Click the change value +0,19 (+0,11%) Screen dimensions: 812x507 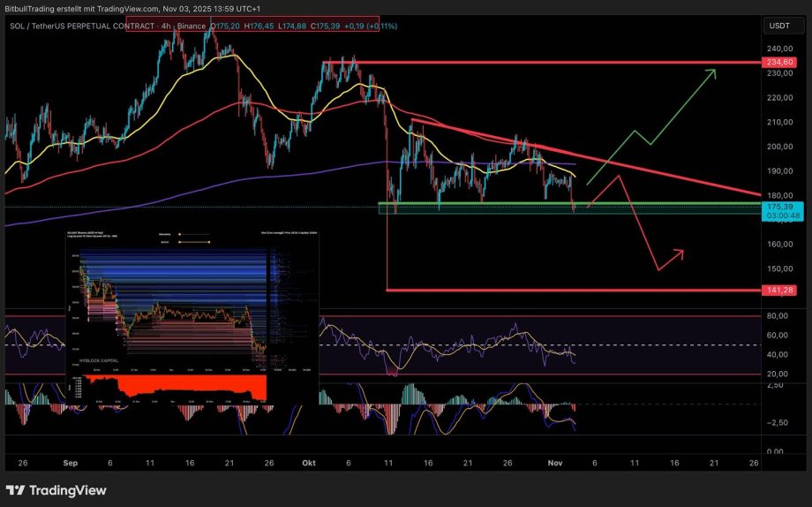[371, 26]
